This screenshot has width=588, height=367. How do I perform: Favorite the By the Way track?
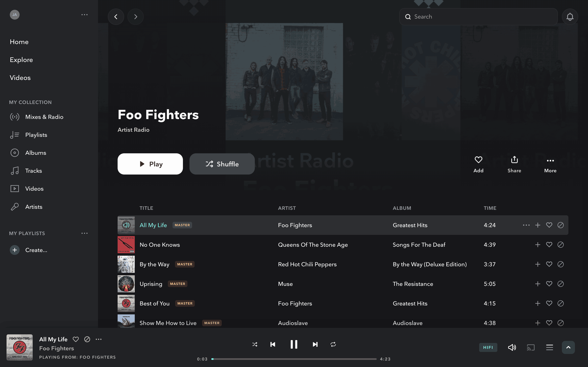549,264
